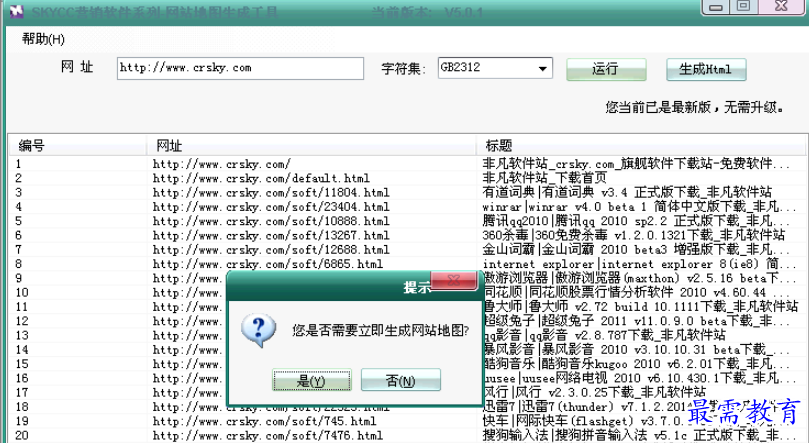
Task: Select row 1 URL http://www.crsky.com/
Action: 222,164
